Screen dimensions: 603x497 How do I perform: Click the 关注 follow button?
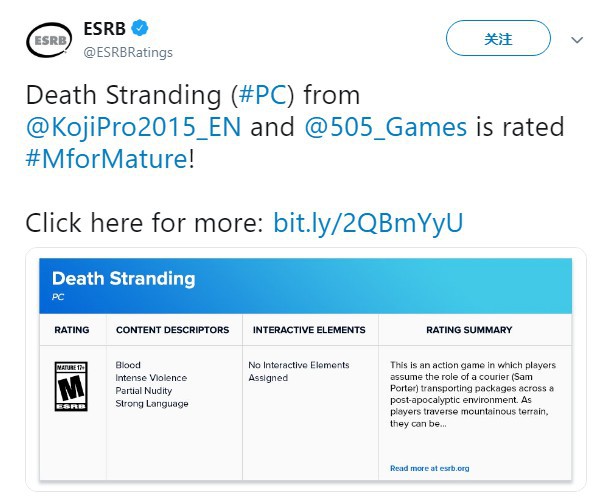click(x=498, y=38)
